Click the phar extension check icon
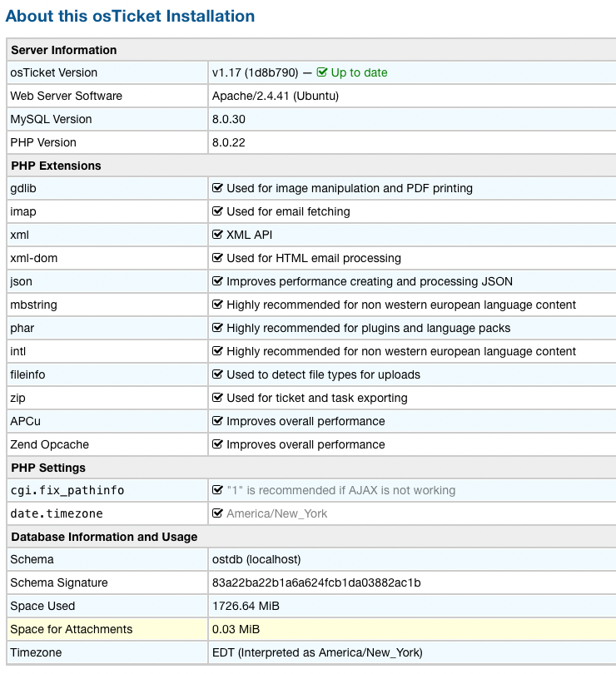Image resolution: width=616 pixels, height=674 pixels. click(x=218, y=328)
